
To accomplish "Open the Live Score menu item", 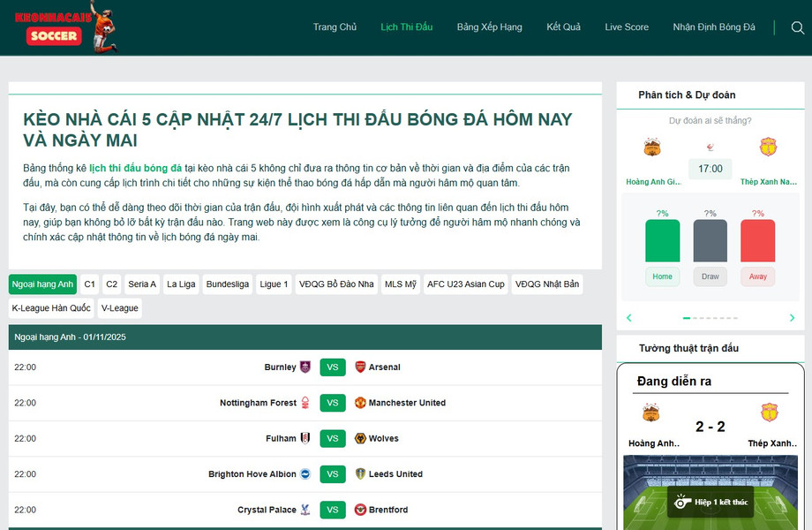I will point(627,27).
